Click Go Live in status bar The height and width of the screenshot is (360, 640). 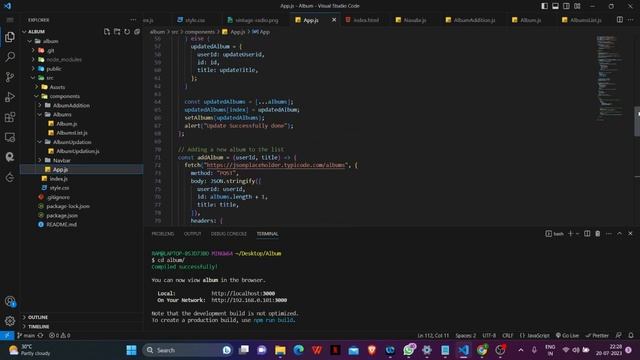tap(567, 336)
